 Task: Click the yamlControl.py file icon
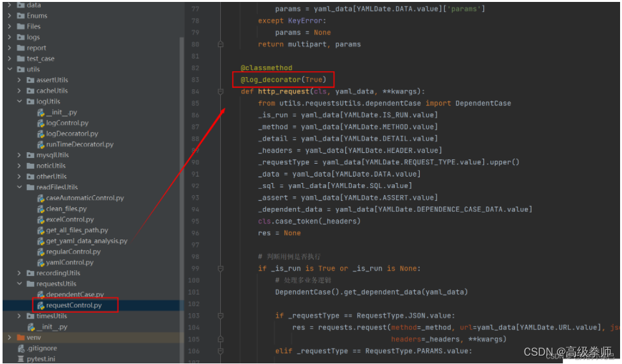[x=40, y=263]
